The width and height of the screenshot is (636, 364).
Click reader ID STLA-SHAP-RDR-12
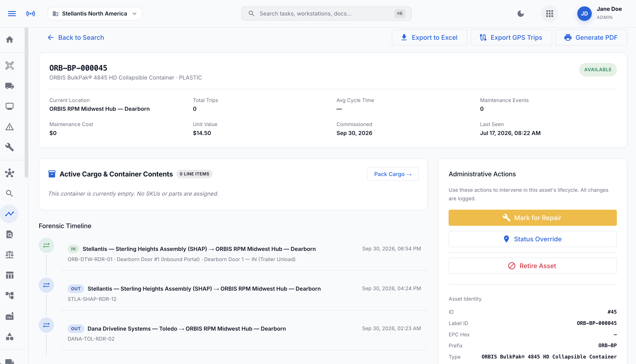tap(92, 299)
